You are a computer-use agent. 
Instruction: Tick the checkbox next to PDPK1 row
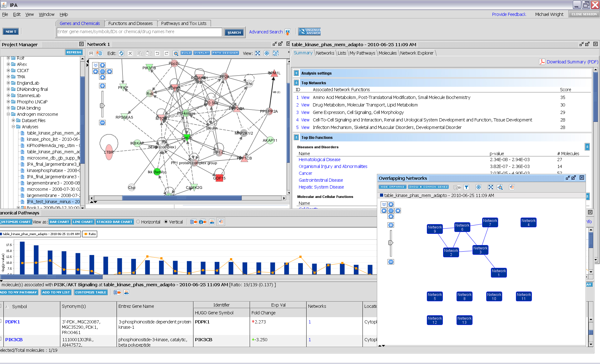click(1, 321)
